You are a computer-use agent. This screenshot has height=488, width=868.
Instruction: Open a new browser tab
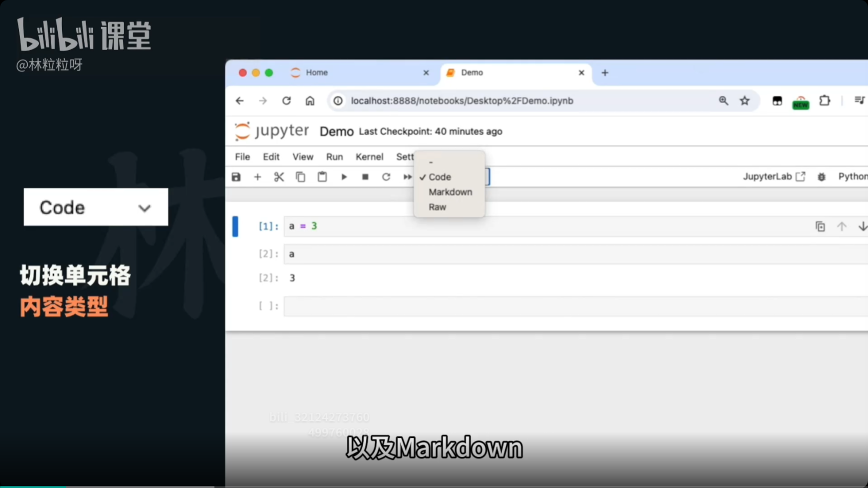coord(605,73)
